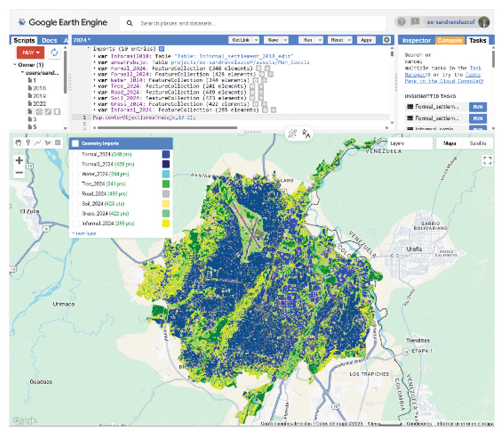The image size is (504, 436).
Task: Open the NEW script dropdown
Action: point(31,52)
